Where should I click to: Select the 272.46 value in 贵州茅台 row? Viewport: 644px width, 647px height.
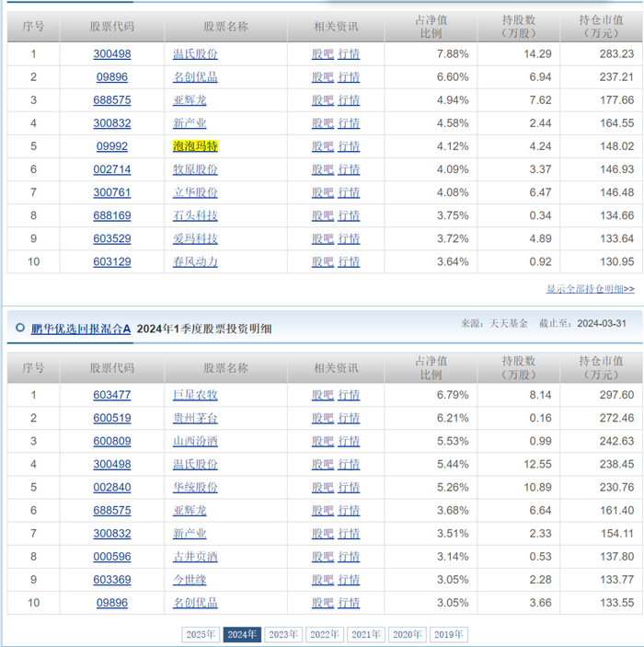pos(616,418)
